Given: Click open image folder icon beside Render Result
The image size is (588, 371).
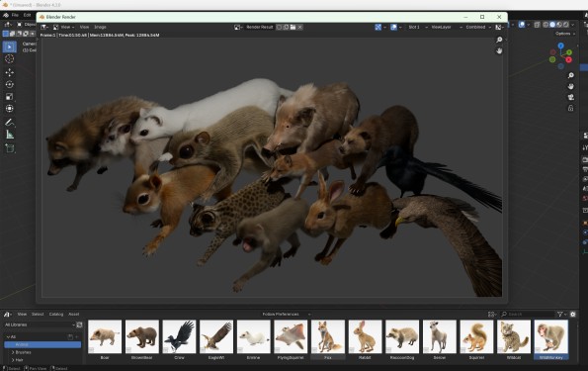Looking at the screenshot, I should [x=293, y=27].
